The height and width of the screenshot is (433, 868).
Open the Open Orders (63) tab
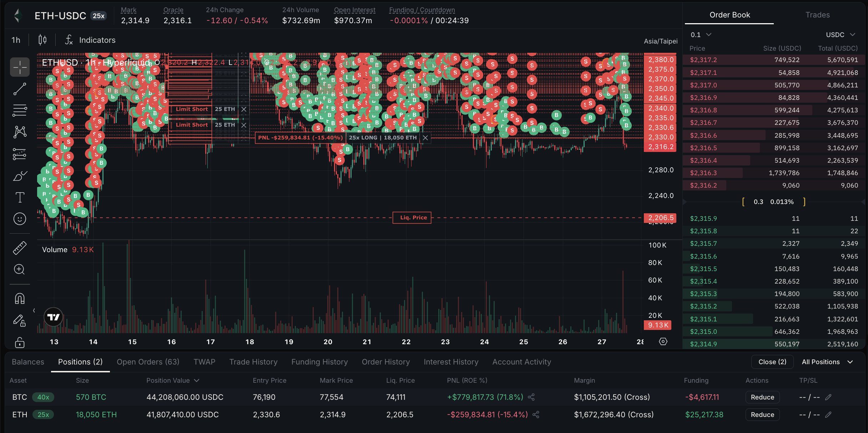coord(148,362)
